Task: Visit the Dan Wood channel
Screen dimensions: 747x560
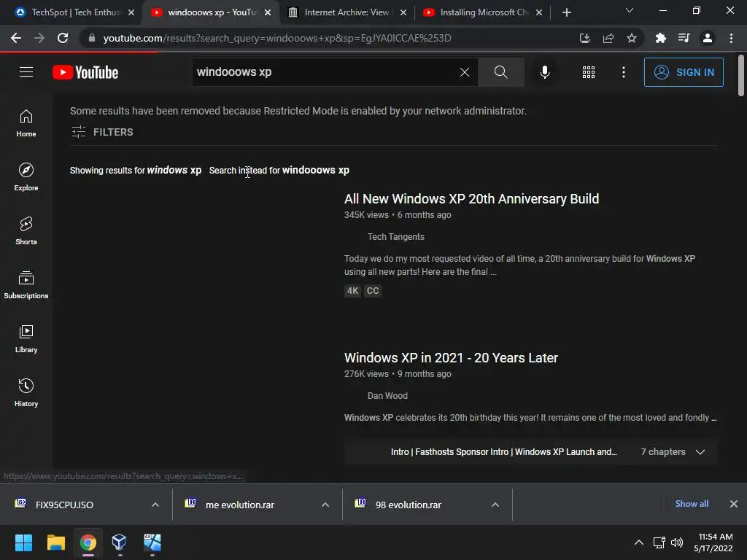Action: pyautogui.click(x=387, y=396)
